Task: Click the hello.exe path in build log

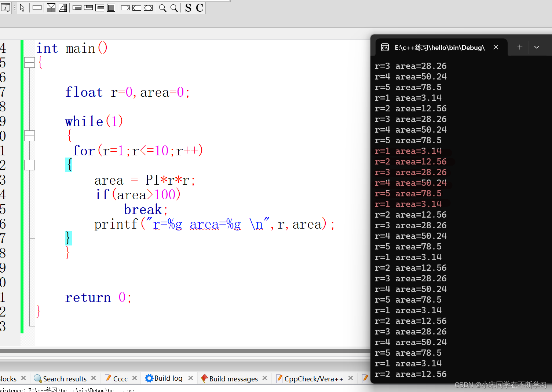Action: (x=81, y=390)
